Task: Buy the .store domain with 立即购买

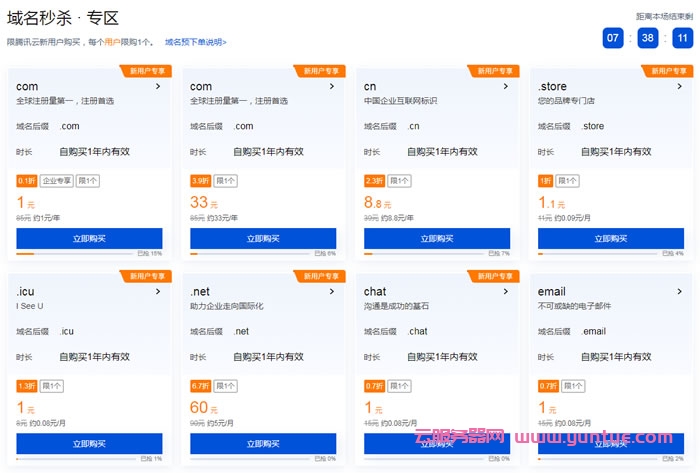Action: (611, 239)
